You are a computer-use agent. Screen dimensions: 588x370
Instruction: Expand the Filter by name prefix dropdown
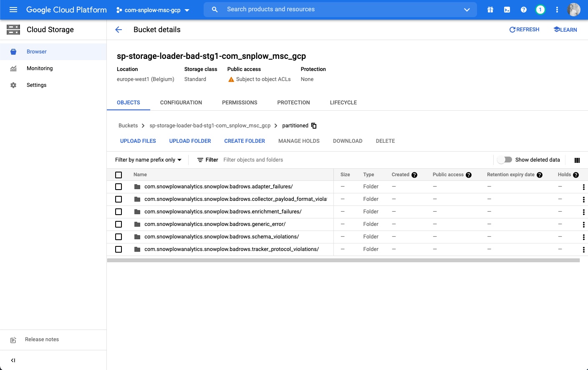pos(148,160)
